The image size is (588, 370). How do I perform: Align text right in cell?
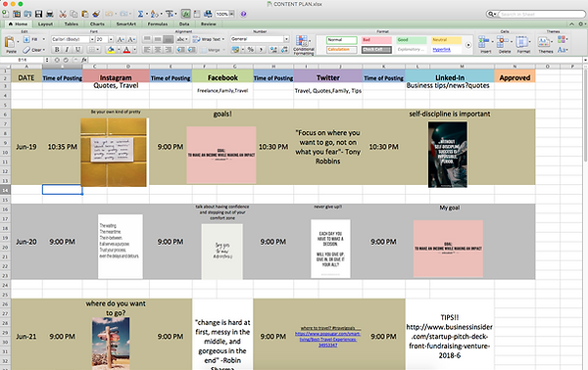(x=169, y=50)
